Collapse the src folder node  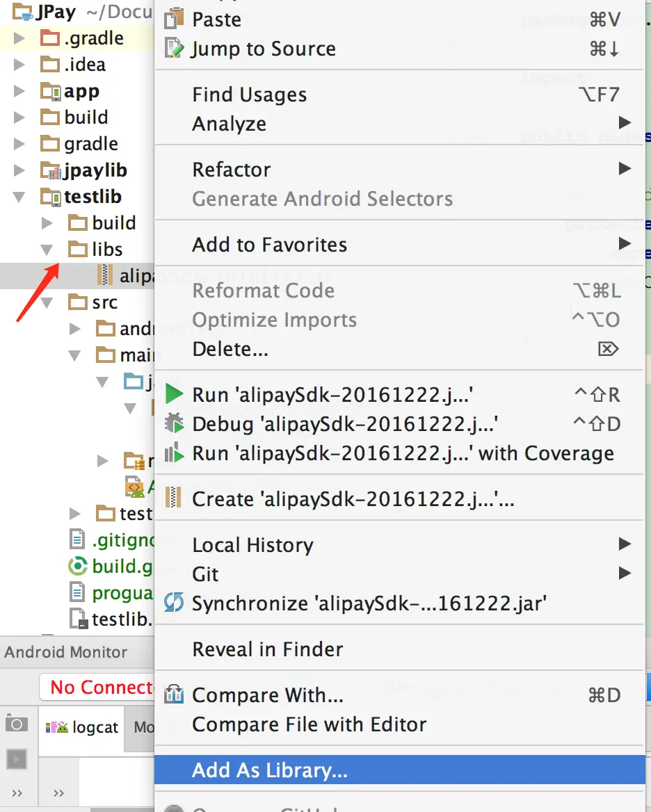click(x=47, y=302)
